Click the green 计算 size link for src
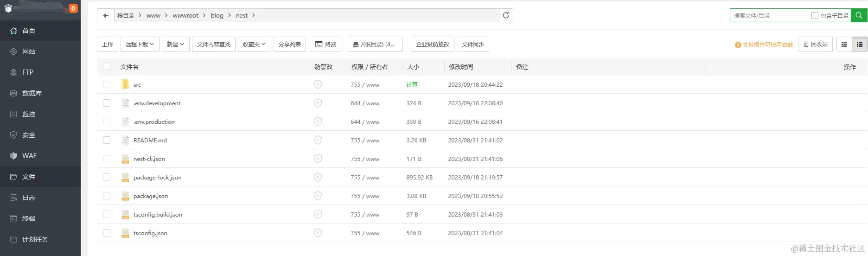Image resolution: width=868 pixels, height=256 pixels. pyautogui.click(x=412, y=84)
